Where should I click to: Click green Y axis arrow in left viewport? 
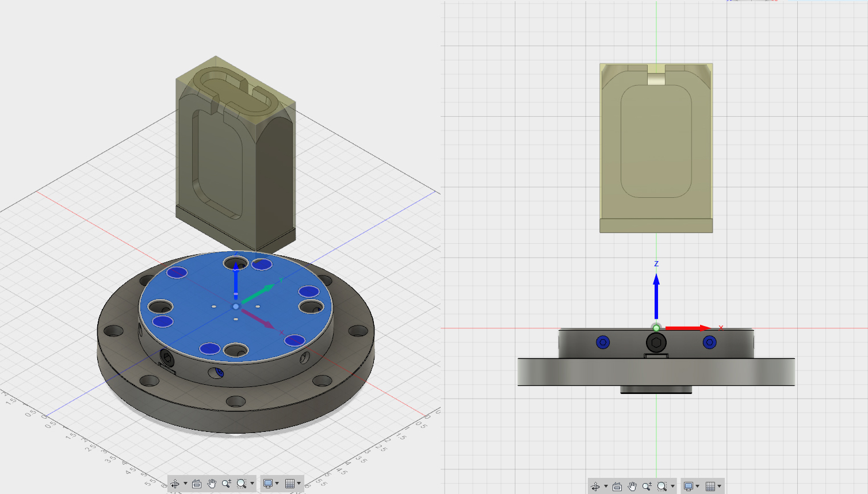[257, 294]
